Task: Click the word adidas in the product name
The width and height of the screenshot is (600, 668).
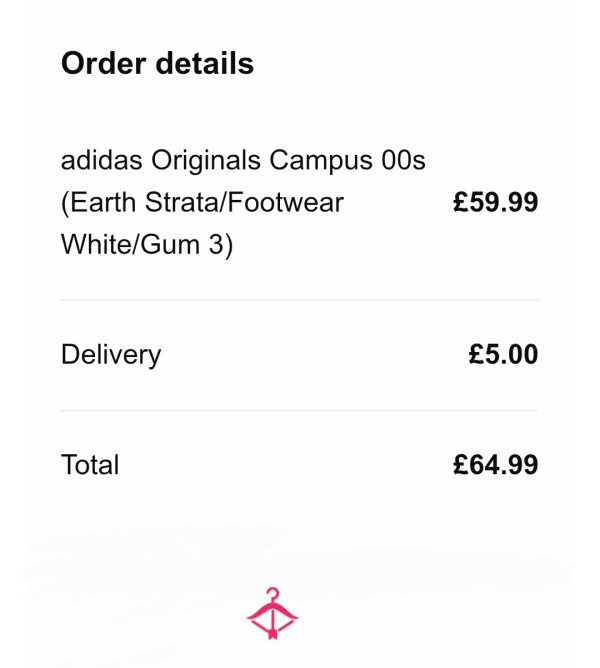Action: pyautogui.click(x=101, y=160)
